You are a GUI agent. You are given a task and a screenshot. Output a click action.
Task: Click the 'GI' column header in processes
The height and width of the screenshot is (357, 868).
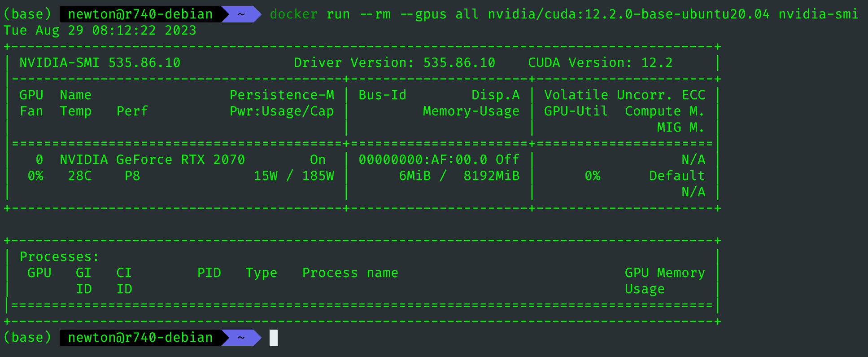coord(84,273)
